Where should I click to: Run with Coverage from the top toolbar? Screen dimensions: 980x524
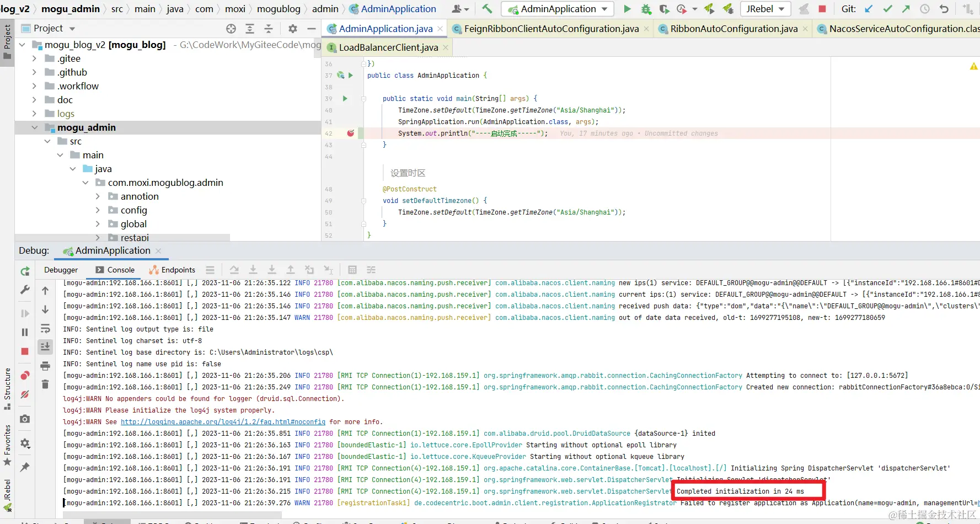pos(664,9)
